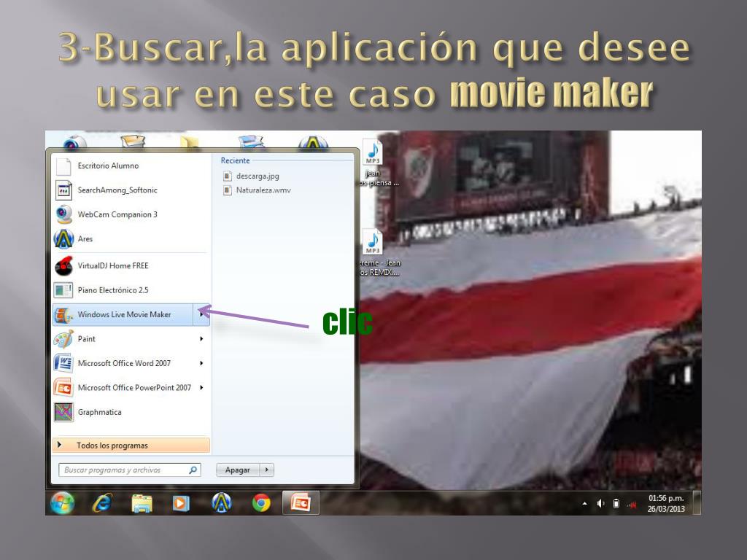The height and width of the screenshot is (560, 747).
Task: Select WebCam Companion 3 entry
Action: point(131,214)
